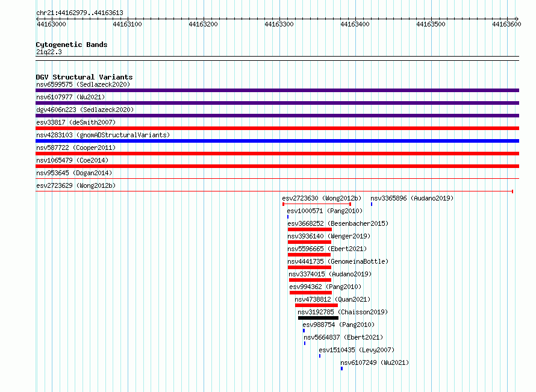Click the nsv6599575 purple variant bar
This screenshot has height=392, width=536.
click(277, 90)
